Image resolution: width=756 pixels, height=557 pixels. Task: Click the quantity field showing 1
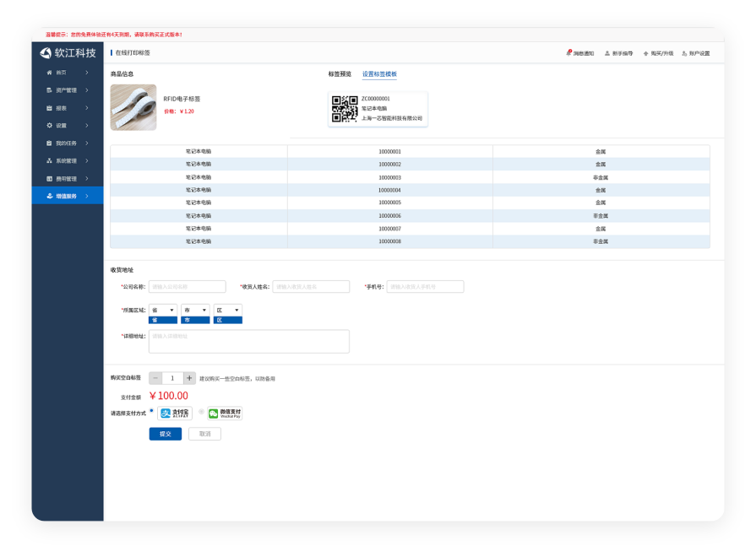(172, 378)
